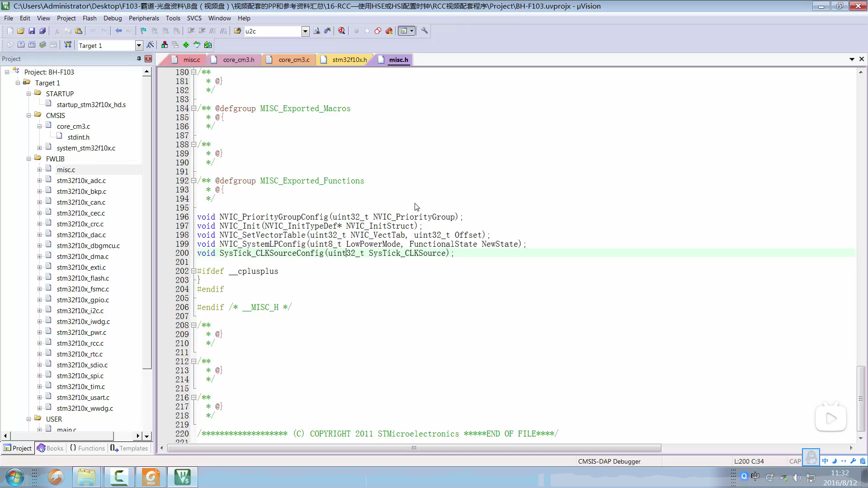Rebuild all target files icon
This screenshot has width=868, height=488.
[x=32, y=45]
